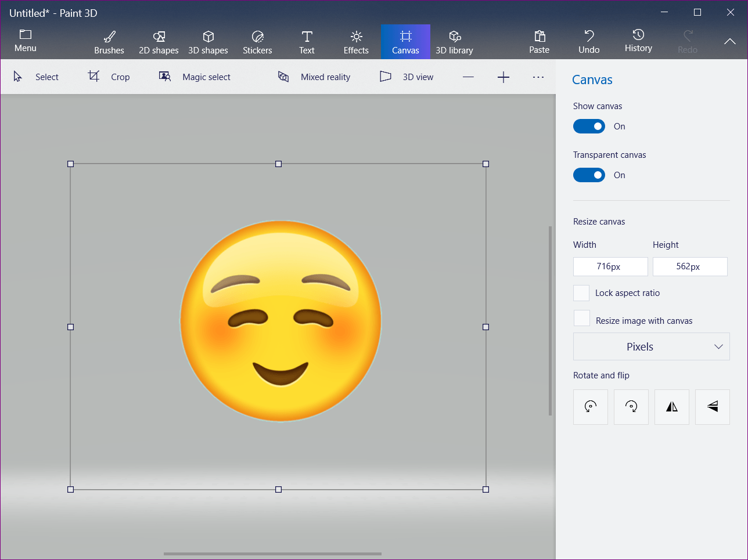Screen dimensions: 748x560
Task: Open the three-dots more options menu
Action: 538,77
